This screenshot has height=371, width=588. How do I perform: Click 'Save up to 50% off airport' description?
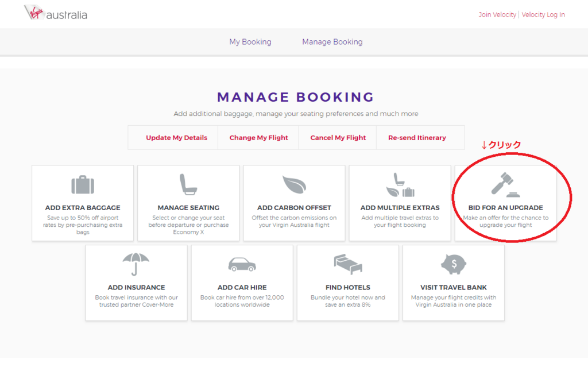pyautogui.click(x=83, y=225)
